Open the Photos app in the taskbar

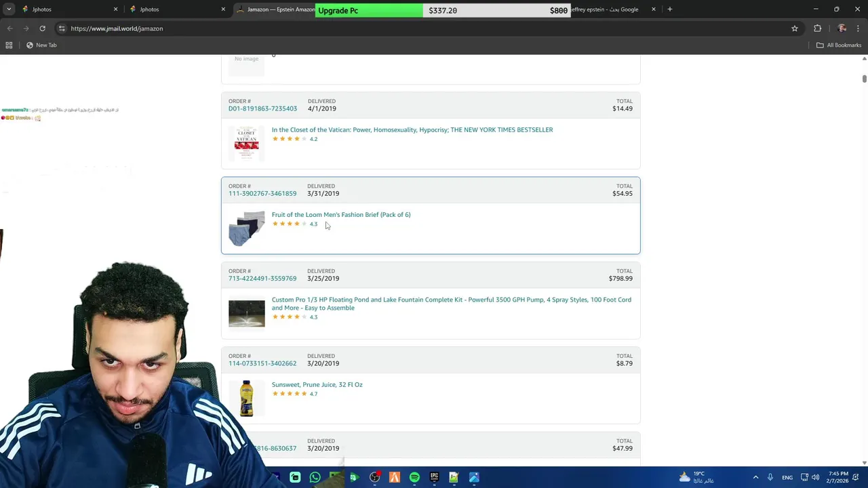(474, 478)
